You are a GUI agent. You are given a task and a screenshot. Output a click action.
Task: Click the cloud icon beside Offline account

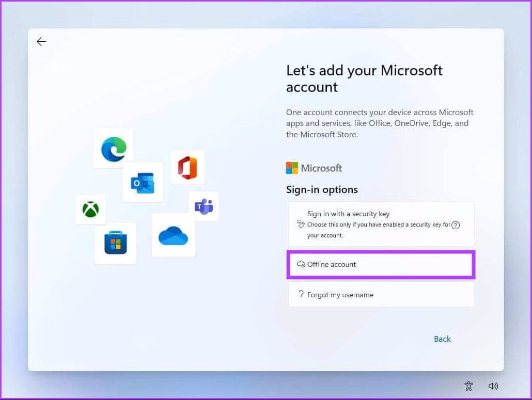click(x=301, y=264)
